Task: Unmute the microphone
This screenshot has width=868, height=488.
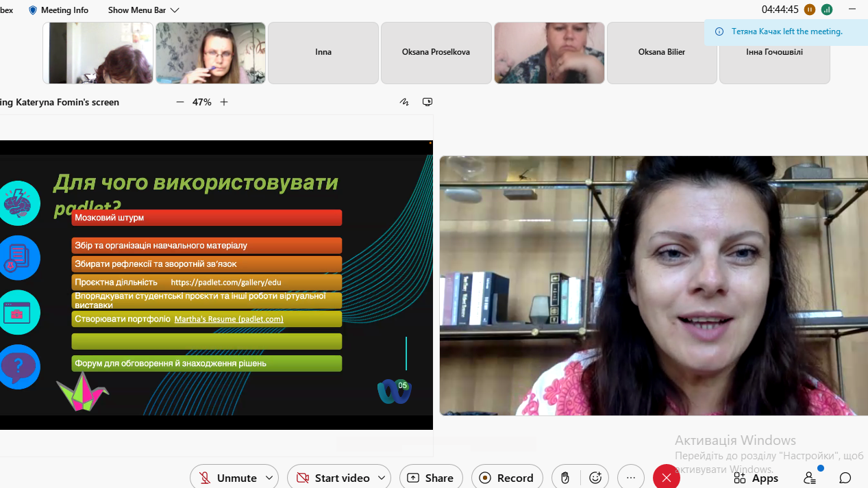Action: 227,478
